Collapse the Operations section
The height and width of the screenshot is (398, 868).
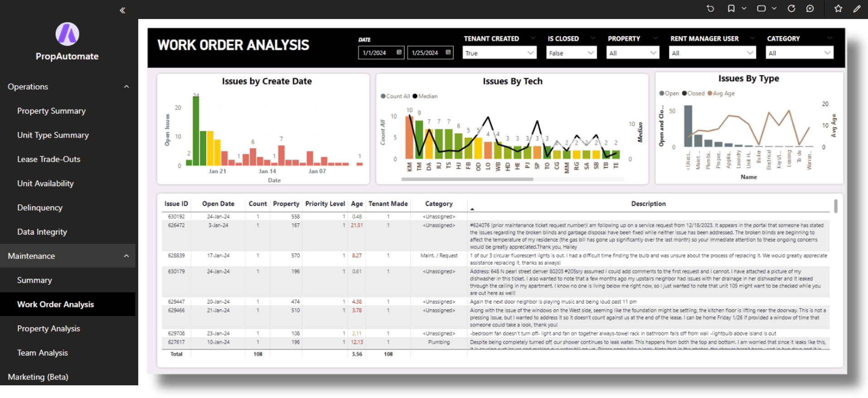tap(126, 86)
